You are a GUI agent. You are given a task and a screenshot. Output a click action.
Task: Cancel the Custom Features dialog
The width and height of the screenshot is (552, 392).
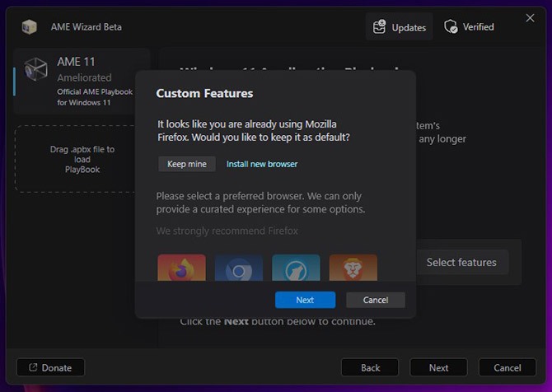point(376,300)
